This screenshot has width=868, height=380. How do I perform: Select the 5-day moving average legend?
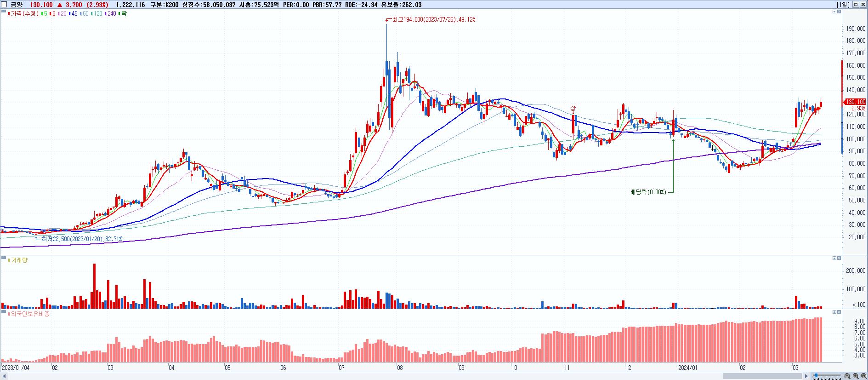tap(45, 14)
